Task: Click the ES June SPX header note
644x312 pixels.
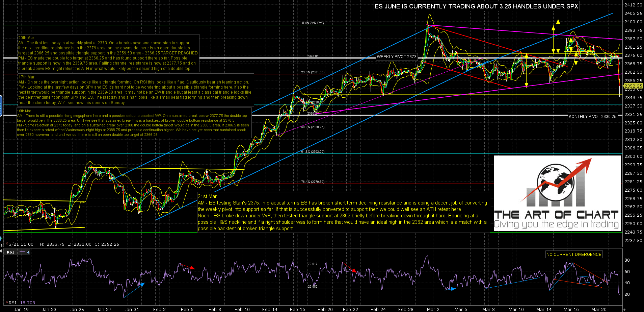Action: point(476,6)
